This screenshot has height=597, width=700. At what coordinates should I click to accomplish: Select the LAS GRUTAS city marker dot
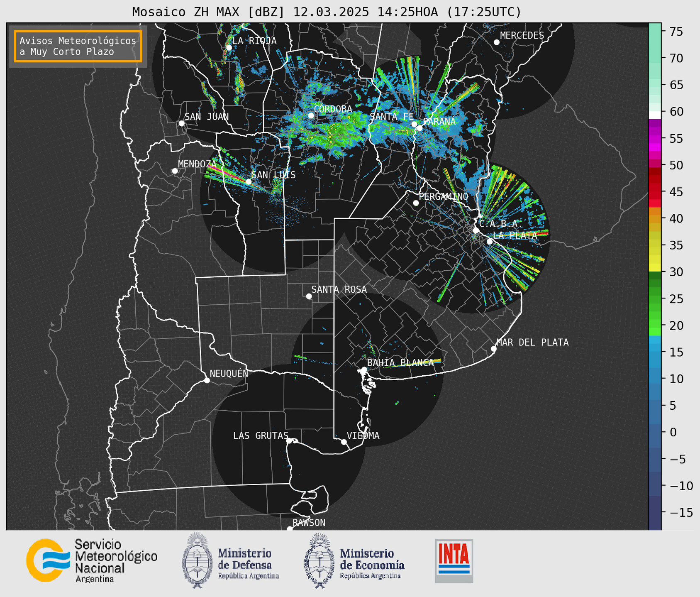click(x=289, y=440)
